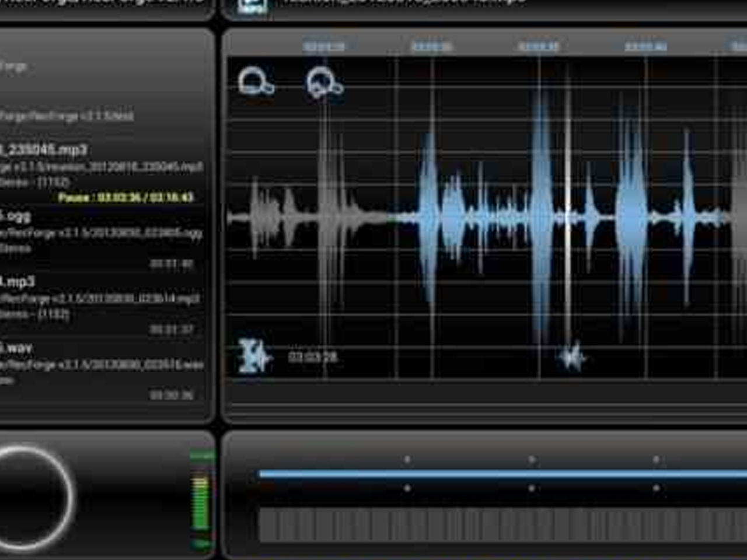Screen dimensions: 747x560
Task: Click the tallest blue waveform peak
Action: tap(541, 216)
